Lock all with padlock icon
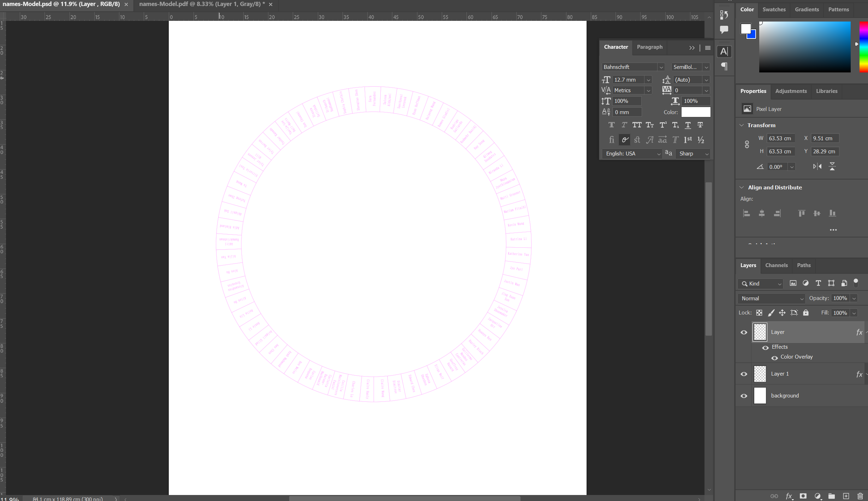 806,313
